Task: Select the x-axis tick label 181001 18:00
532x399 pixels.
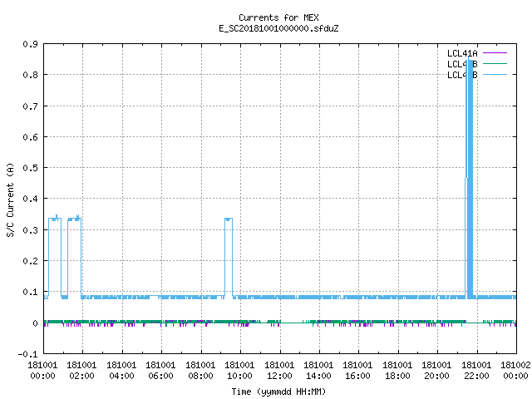Action: pos(397,371)
